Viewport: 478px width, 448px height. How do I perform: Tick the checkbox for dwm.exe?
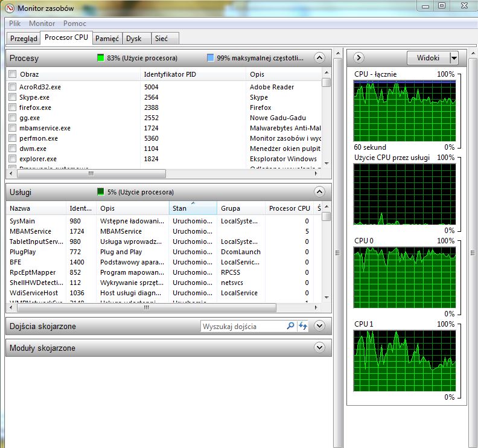click(x=13, y=149)
